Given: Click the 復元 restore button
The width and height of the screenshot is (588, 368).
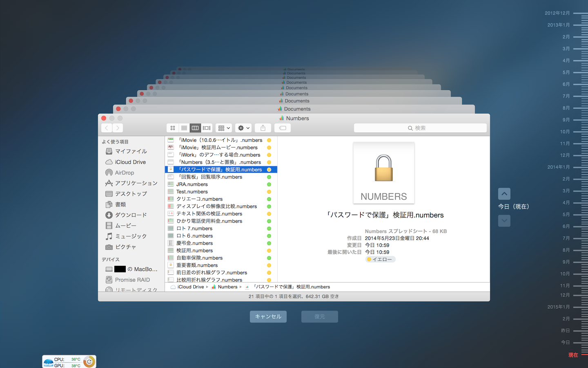Looking at the screenshot, I should 320,316.
